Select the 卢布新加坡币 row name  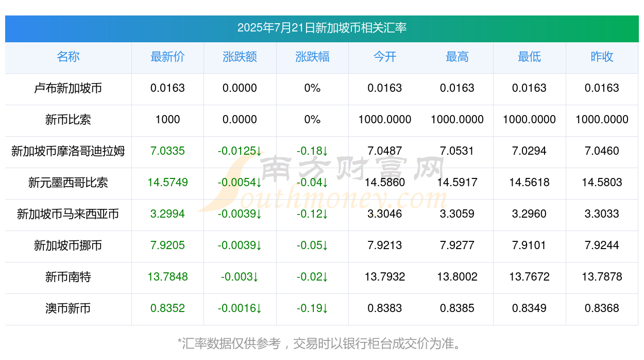coord(68,88)
